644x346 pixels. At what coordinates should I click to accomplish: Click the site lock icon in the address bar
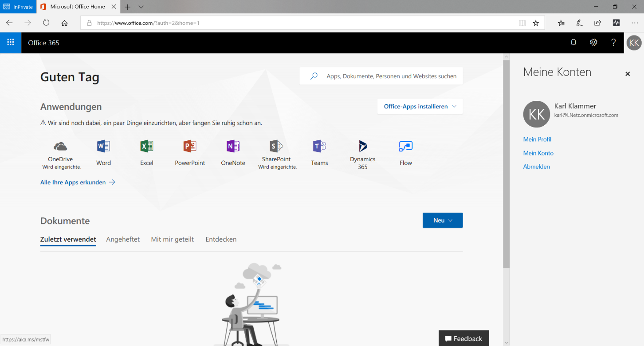pyautogui.click(x=89, y=23)
